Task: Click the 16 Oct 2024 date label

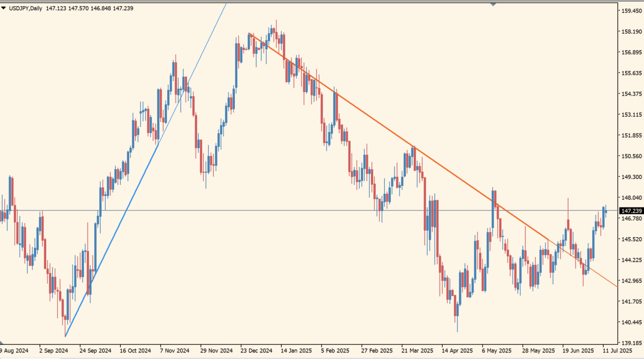Action: click(x=135, y=350)
